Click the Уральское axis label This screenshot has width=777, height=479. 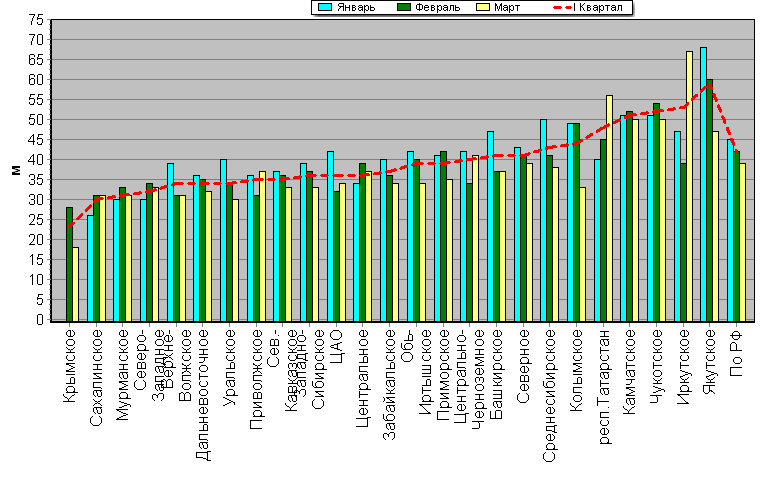coord(229,367)
